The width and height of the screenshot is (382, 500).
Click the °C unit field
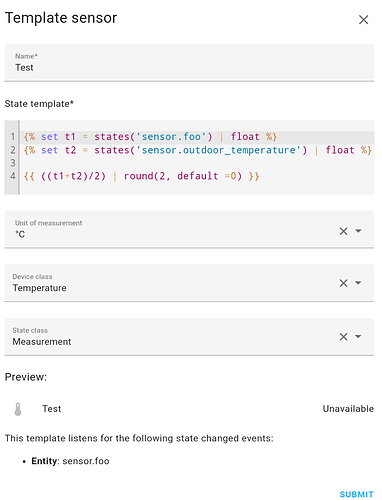click(x=189, y=229)
